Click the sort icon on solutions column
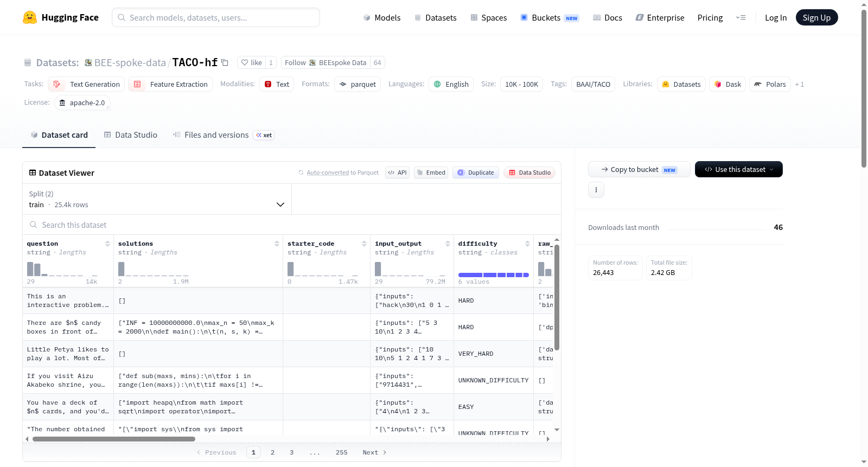The image size is (868, 467). coord(277,244)
